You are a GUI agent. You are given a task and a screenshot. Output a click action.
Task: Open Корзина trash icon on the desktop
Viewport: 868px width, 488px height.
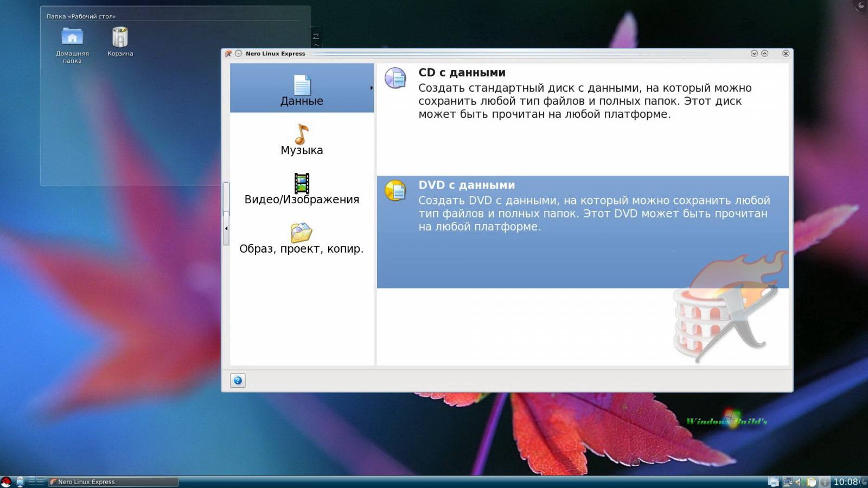(120, 42)
